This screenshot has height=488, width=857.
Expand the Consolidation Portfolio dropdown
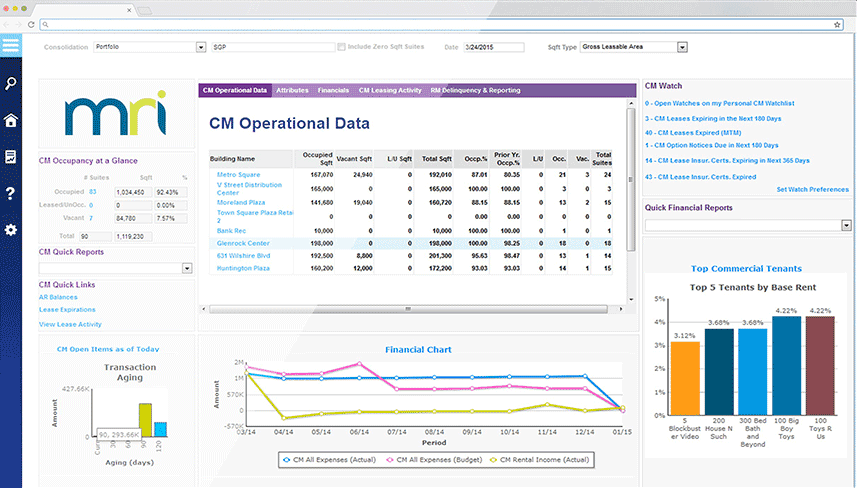[201, 48]
